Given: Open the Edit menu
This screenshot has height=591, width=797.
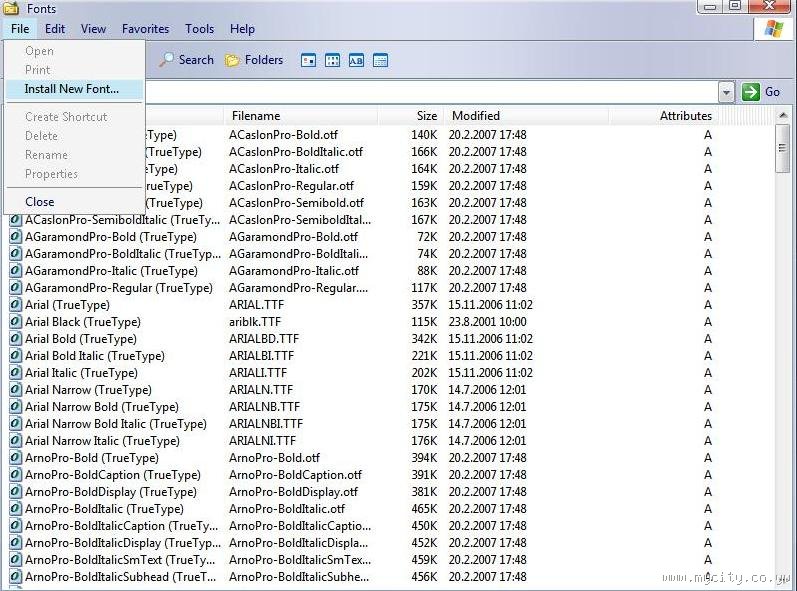Looking at the screenshot, I should click(x=55, y=29).
